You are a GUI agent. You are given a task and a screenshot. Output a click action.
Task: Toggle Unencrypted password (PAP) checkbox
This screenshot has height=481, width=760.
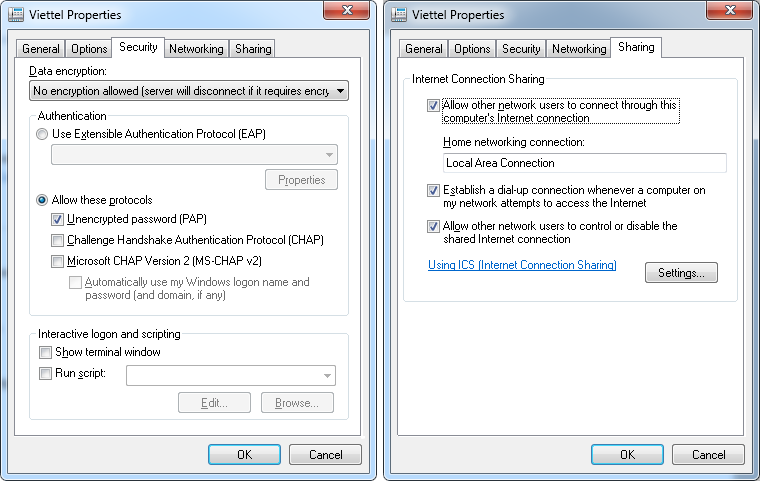coord(57,220)
